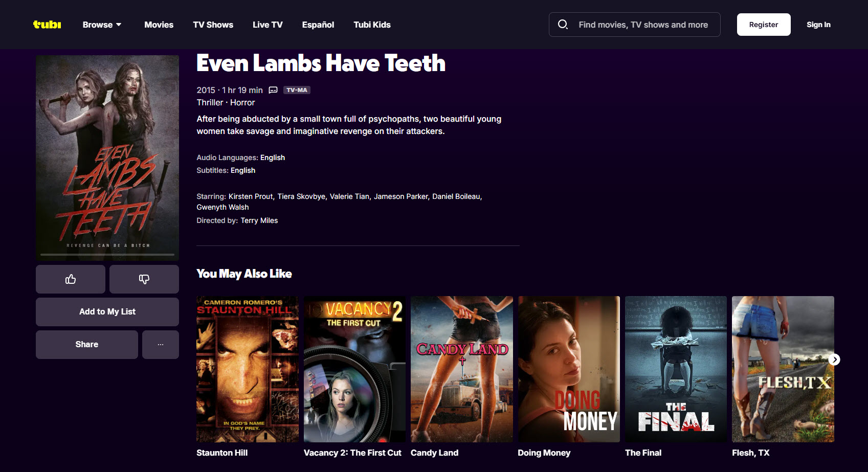Viewport: 868px width, 472px height.
Task: Open the TV Shows section
Action: (213, 25)
